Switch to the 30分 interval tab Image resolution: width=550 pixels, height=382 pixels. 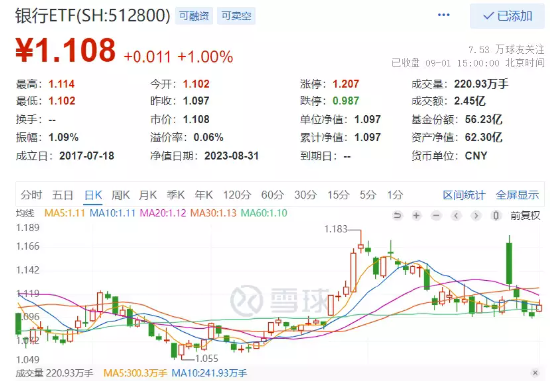(305, 195)
